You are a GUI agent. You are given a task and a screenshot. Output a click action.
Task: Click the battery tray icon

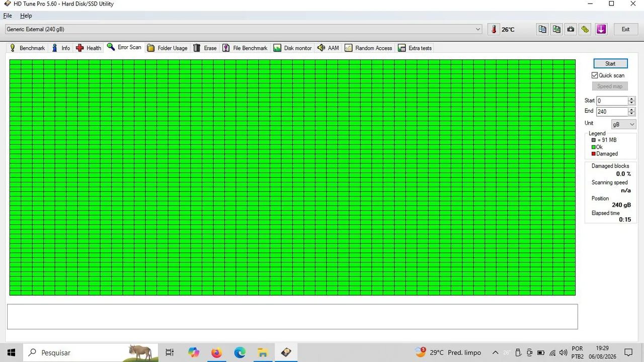pos(541,352)
